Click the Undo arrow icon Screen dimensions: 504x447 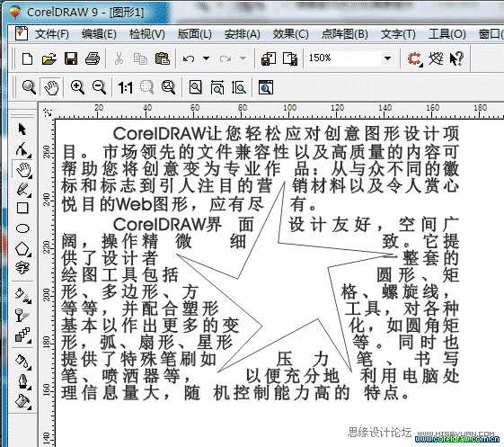point(189,58)
